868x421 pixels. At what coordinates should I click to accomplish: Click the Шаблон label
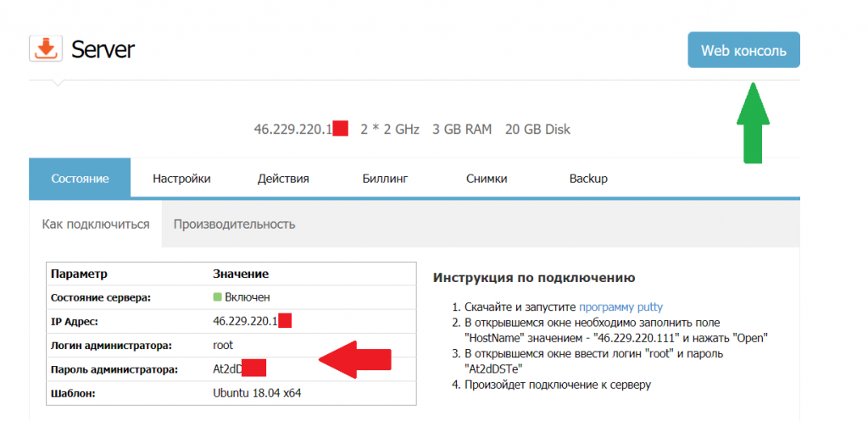pos(73,394)
